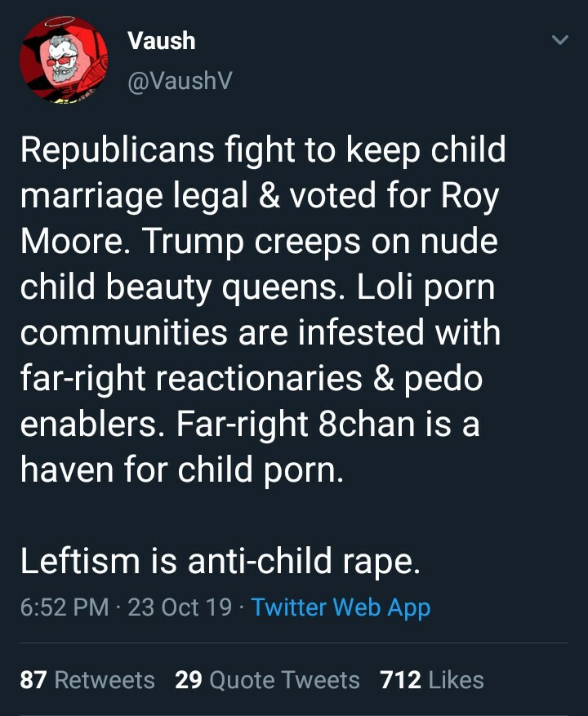Show the 29 Quote Tweets

click(x=267, y=680)
